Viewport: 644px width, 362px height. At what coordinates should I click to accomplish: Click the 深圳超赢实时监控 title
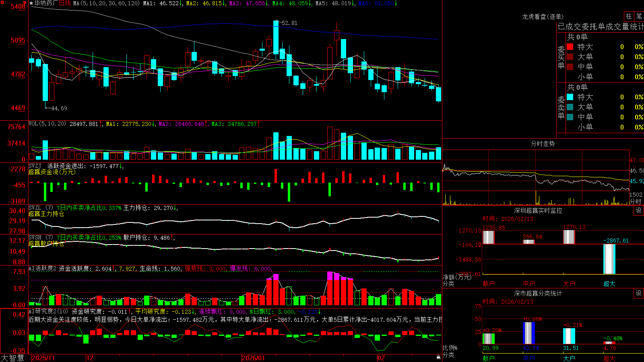[538, 210]
